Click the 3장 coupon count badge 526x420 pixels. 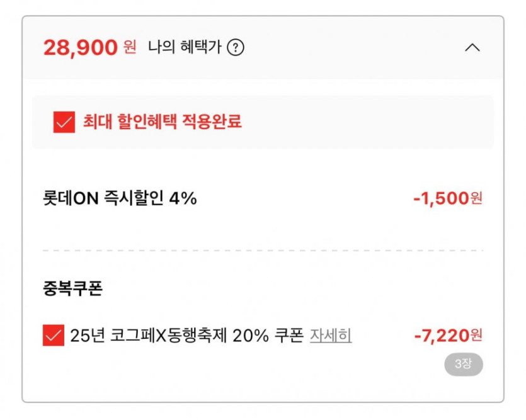coord(463,364)
